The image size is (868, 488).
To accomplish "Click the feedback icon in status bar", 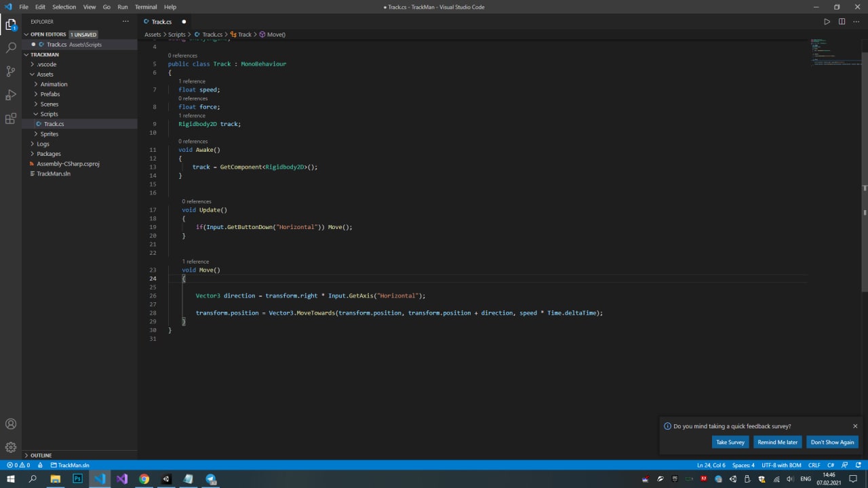I will (844, 466).
